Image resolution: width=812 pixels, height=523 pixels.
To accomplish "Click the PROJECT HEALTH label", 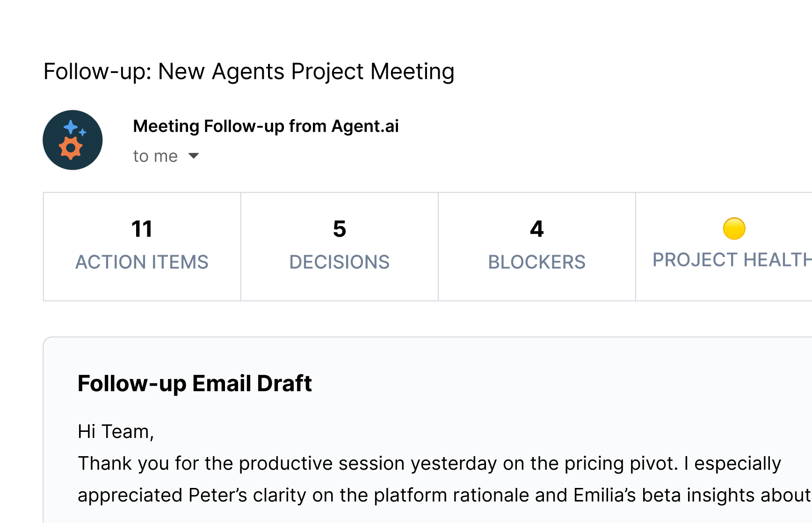I will point(731,260).
